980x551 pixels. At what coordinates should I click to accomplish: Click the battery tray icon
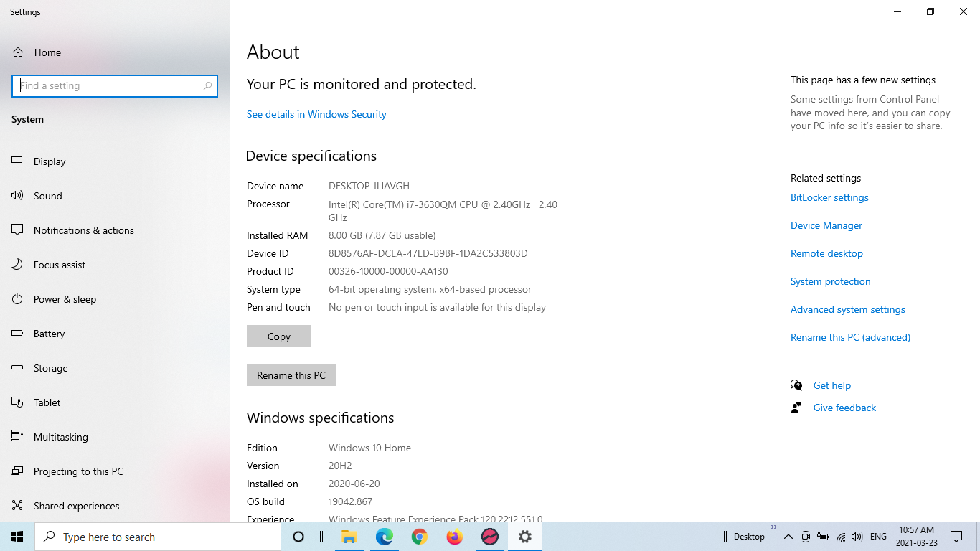point(823,537)
